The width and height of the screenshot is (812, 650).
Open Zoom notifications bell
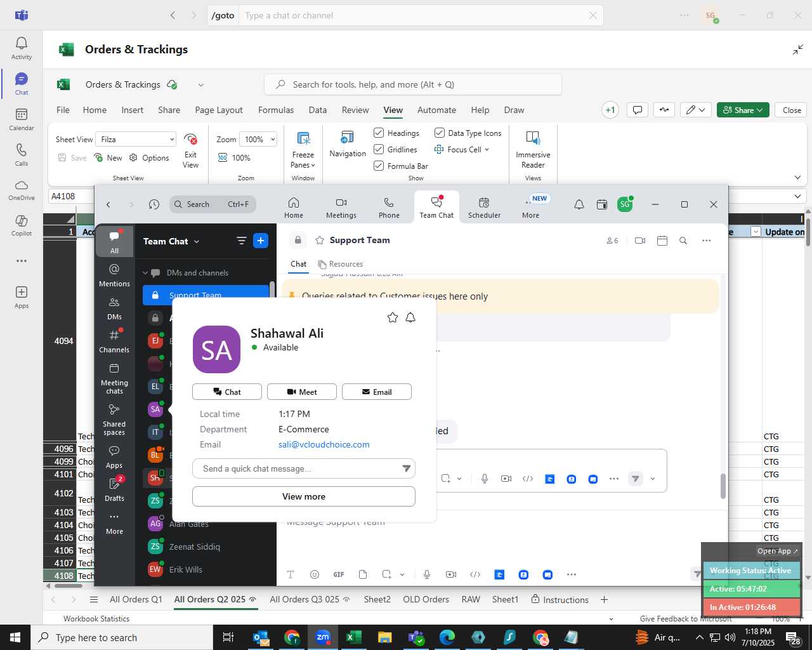(579, 204)
